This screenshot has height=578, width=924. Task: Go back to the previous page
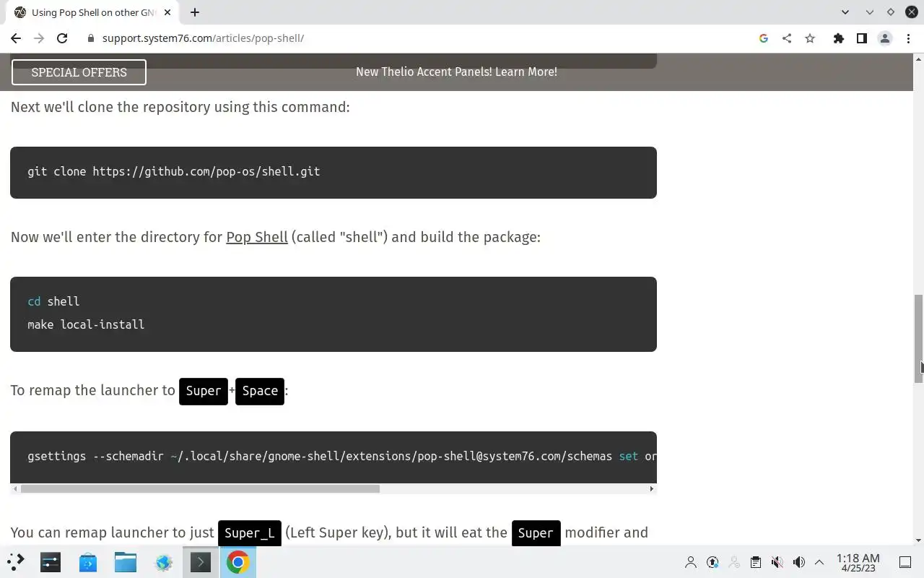click(x=16, y=38)
